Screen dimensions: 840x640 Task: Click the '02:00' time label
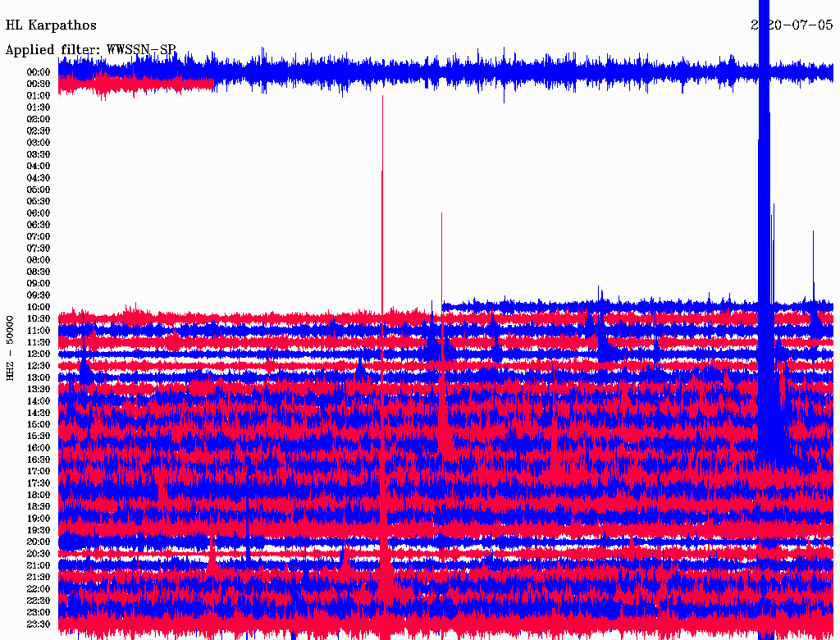tap(39, 119)
